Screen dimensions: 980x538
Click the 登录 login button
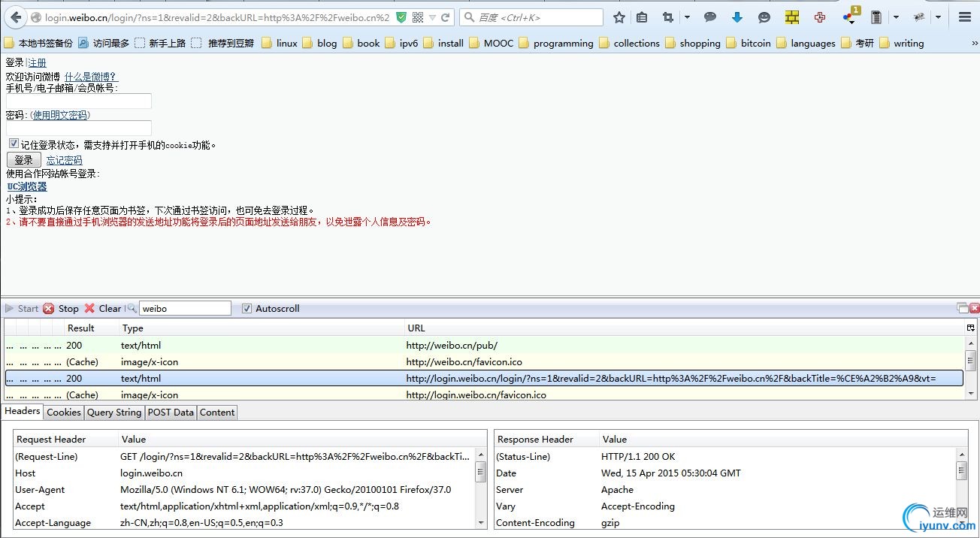tap(24, 160)
